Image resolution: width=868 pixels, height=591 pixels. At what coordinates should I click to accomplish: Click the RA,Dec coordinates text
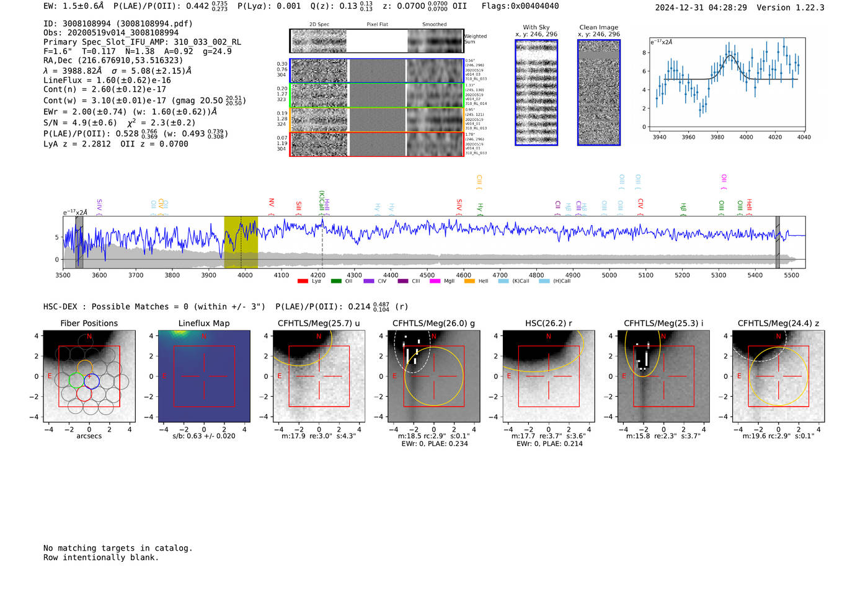113,60
